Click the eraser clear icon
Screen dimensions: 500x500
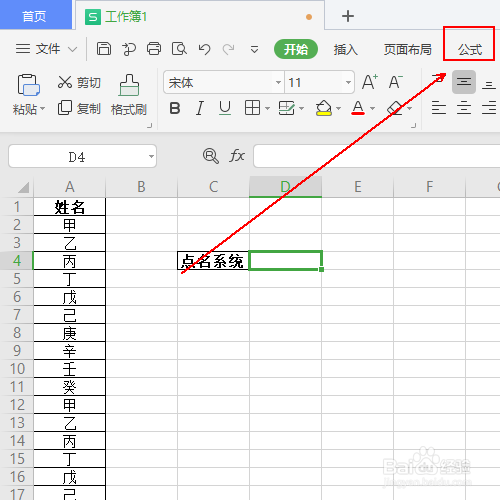(395, 108)
